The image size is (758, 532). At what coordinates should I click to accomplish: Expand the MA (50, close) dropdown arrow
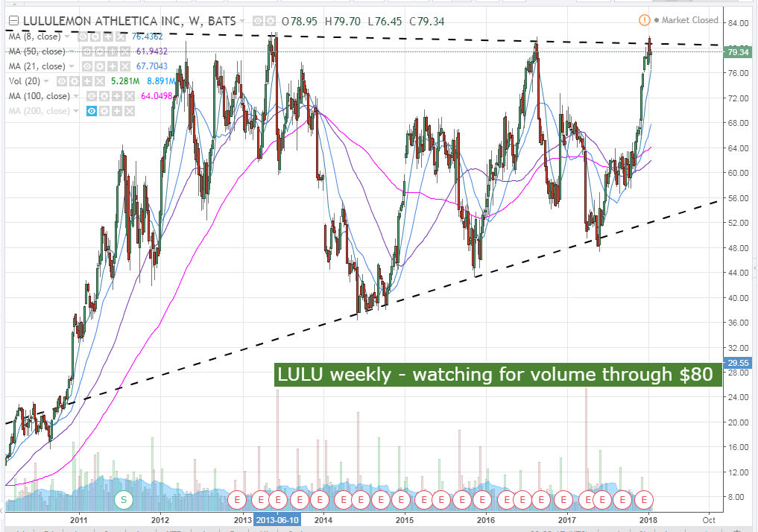coord(72,51)
